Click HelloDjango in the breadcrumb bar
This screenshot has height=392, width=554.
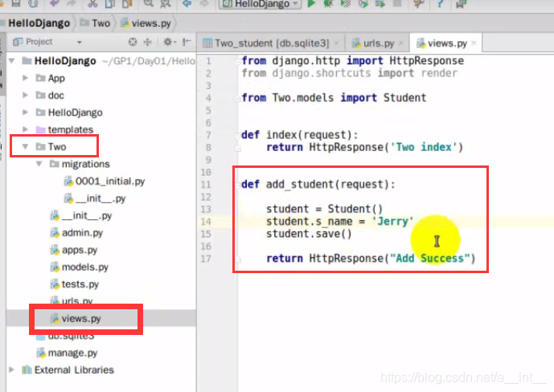[x=39, y=23]
